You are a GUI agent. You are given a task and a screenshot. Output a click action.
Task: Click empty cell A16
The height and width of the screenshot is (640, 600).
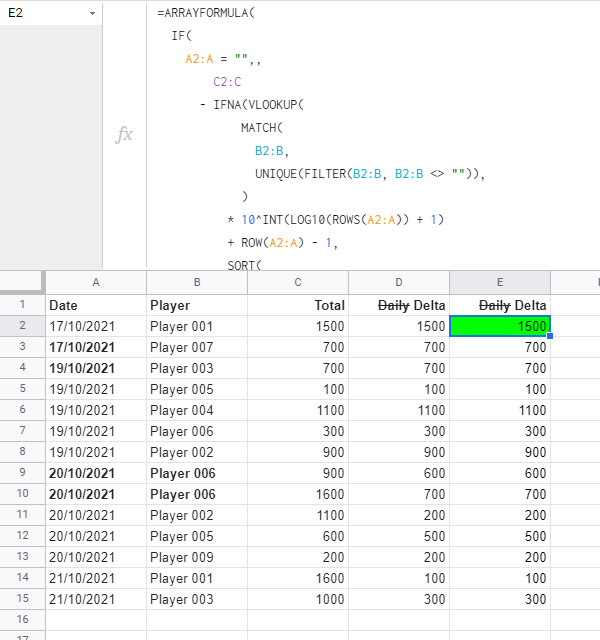click(96, 620)
